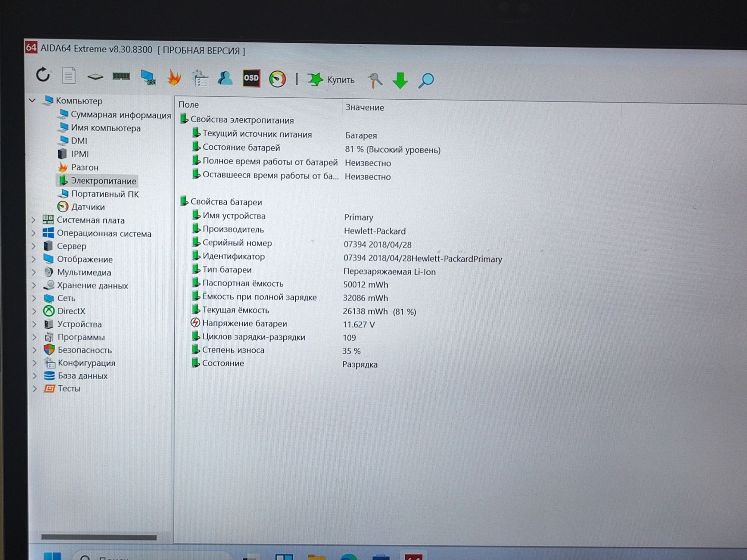Expand the Сервер node
The height and width of the screenshot is (560, 747).
pyautogui.click(x=34, y=246)
